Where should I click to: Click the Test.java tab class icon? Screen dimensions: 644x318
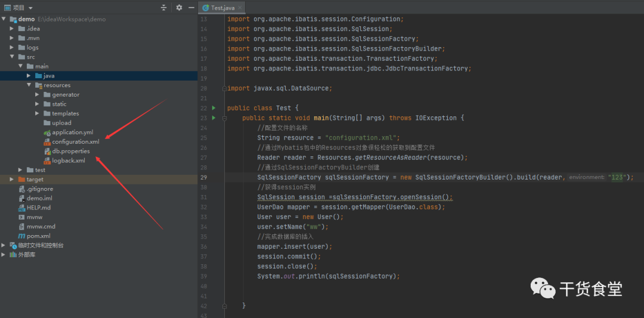[205, 8]
